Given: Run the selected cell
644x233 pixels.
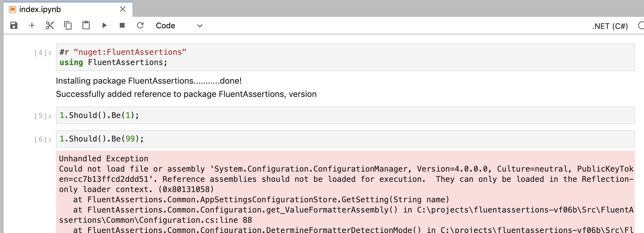Looking at the screenshot, I should (x=104, y=26).
